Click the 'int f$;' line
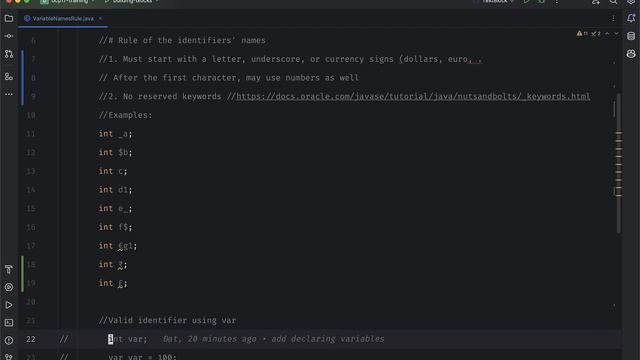 click(116, 227)
